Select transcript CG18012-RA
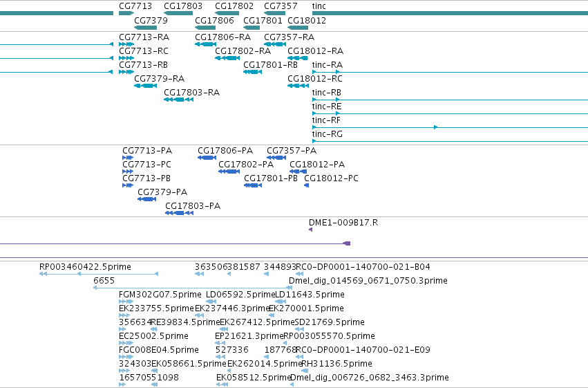This screenshot has width=588, height=388. [298, 58]
